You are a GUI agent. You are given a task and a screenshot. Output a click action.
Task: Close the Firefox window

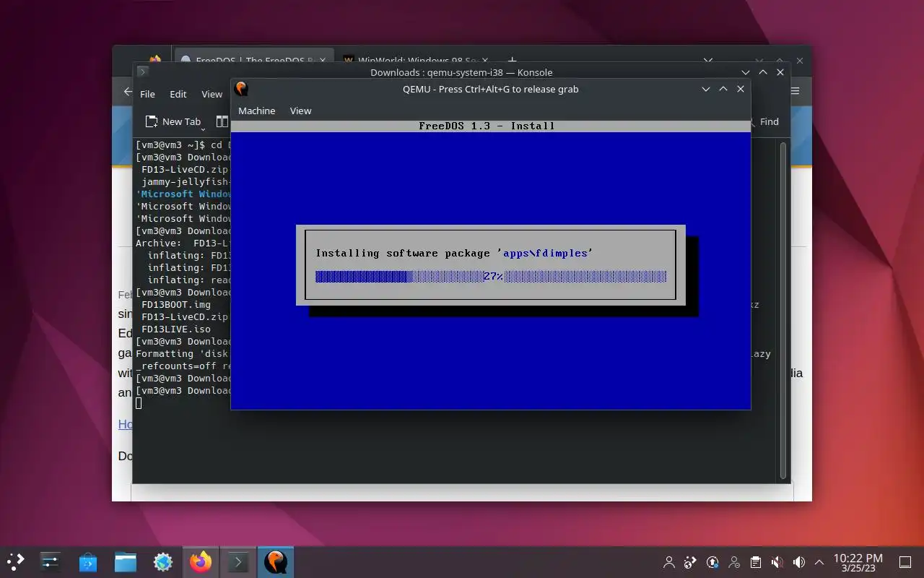[x=799, y=61]
